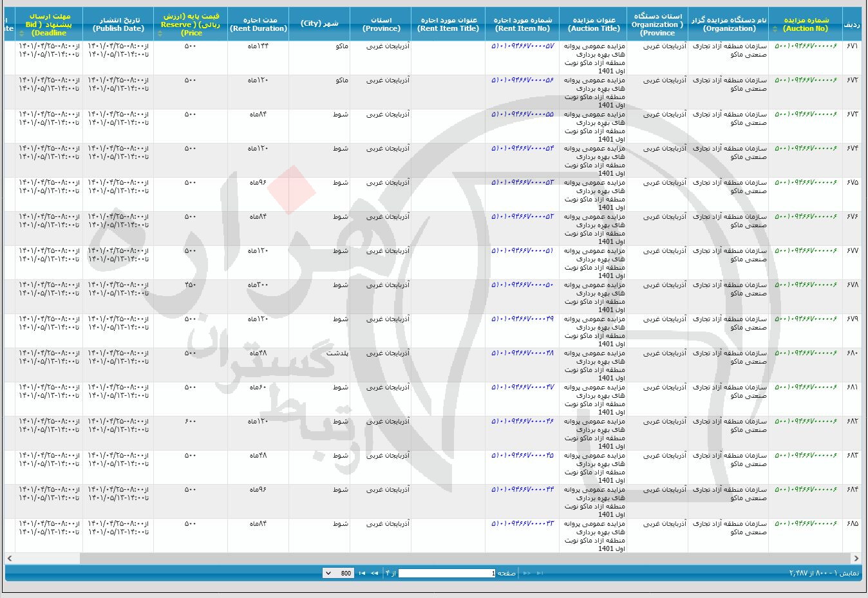This screenshot has height=598, width=868.
Task: Go to next page with double-arrow pager icon
Action: pos(375,573)
